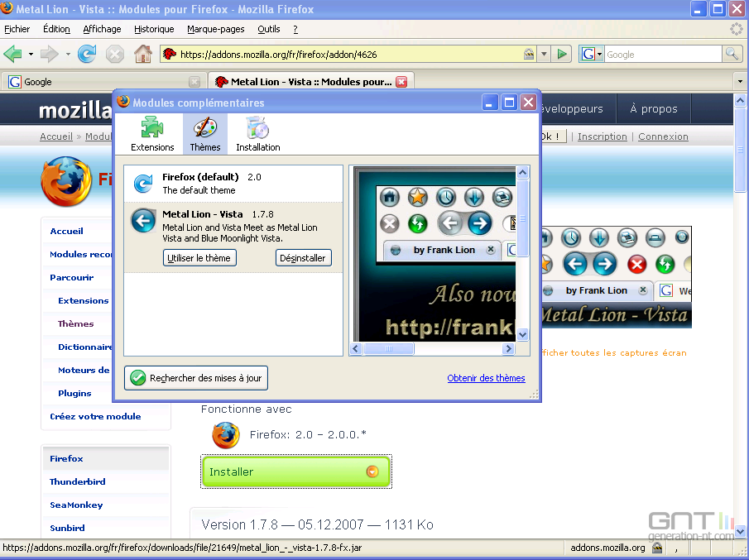Click the theme preview image in the dialog
Image resolution: width=749 pixels, height=560 pixels.
435,254
